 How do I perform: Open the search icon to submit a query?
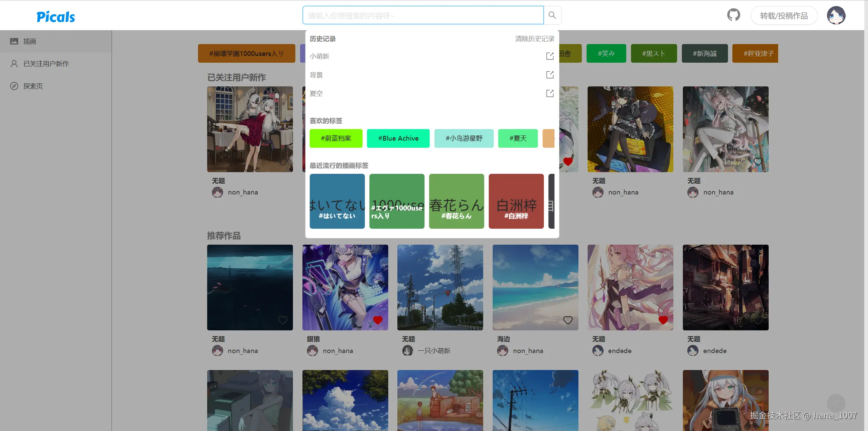point(552,15)
